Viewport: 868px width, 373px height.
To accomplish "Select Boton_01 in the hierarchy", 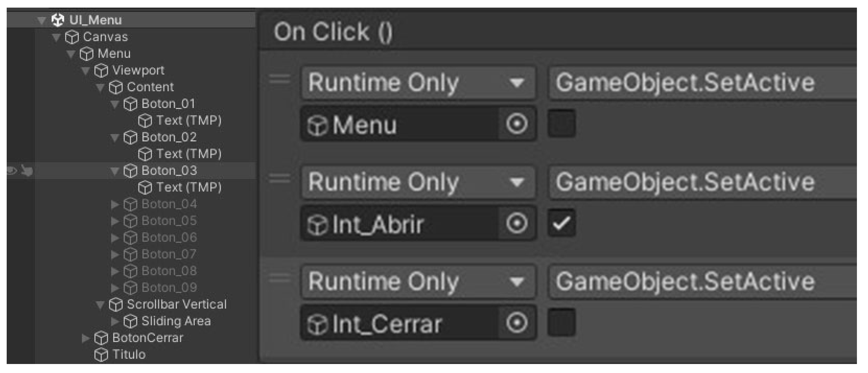I will [168, 104].
